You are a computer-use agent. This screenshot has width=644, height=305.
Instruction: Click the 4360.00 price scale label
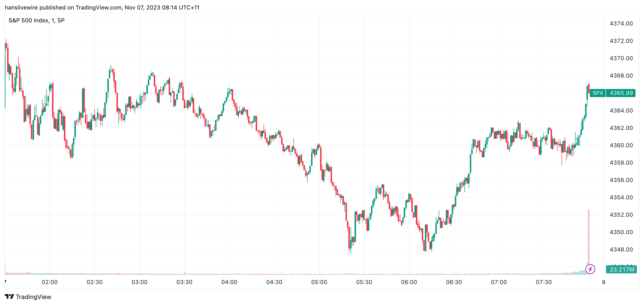(621, 145)
